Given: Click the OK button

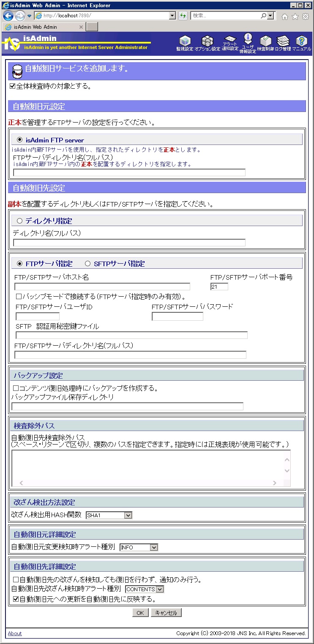Looking at the screenshot, I should (x=140, y=613).
